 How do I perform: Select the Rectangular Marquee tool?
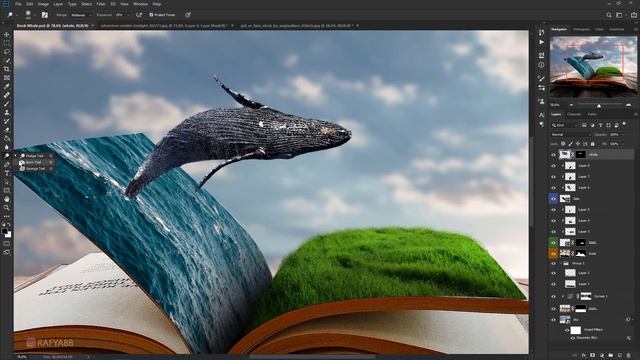(x=7, y=43)
